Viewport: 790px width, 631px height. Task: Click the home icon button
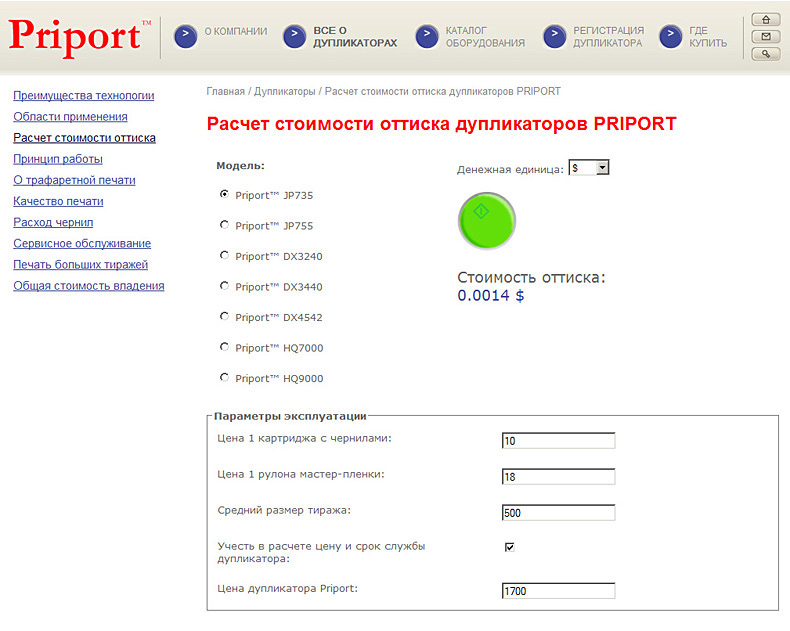click(x=766, y=20)
